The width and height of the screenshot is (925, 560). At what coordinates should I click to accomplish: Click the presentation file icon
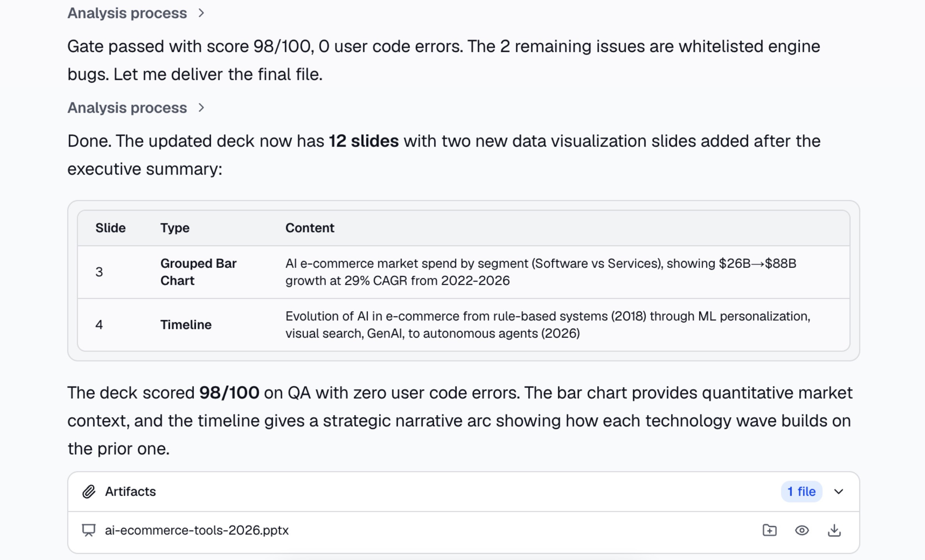[89, 530]
